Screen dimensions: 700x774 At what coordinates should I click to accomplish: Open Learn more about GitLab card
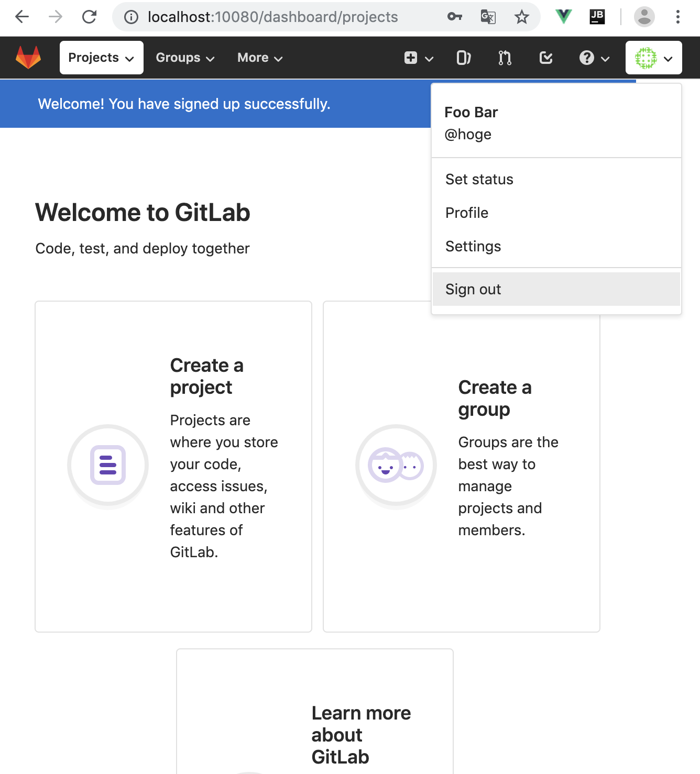tap(315, 711)
